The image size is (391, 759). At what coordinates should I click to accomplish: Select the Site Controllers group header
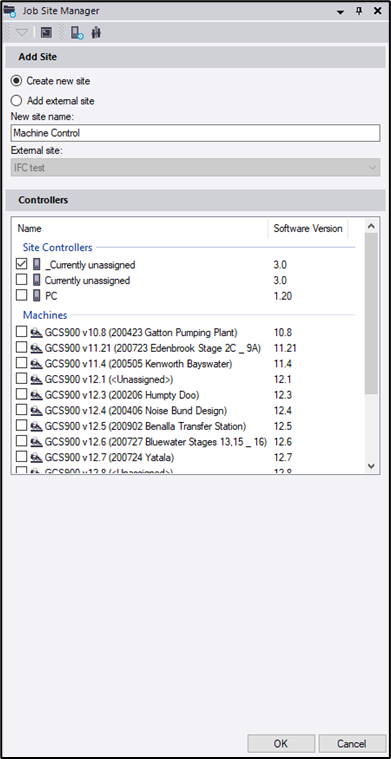pyautogui.click(x=58, y=247)
